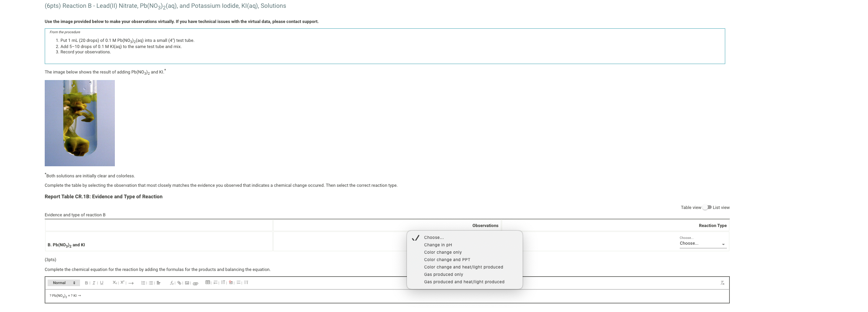Select 'Gas produced and heat/light produced' option
Screen dimensions: 868x312
tap(464, 282)
